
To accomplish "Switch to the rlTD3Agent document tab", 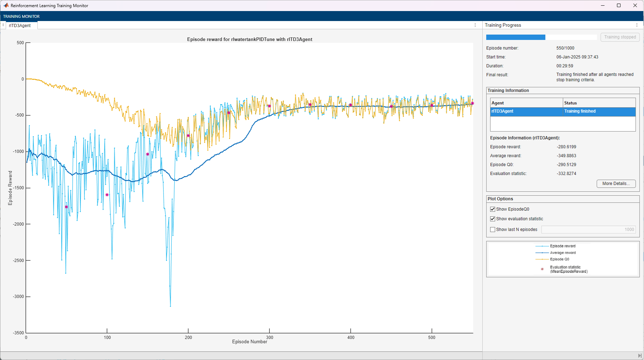I will tap(20, 26).
